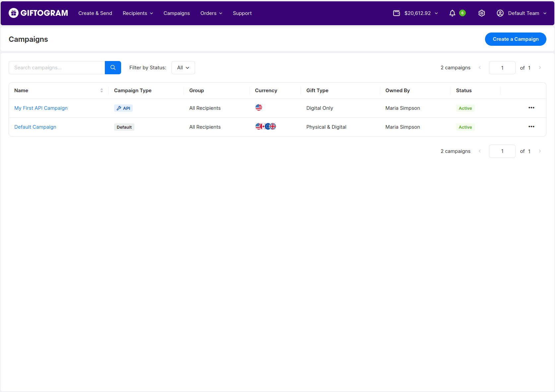Expand the Orders menu
Screen dimensions: 555x392
point(211,13)
